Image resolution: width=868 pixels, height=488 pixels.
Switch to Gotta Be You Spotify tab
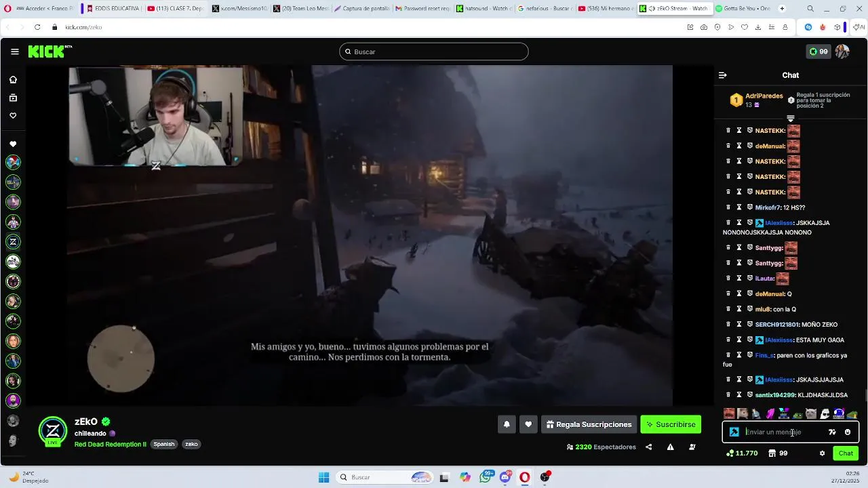[x=742, y=9]
